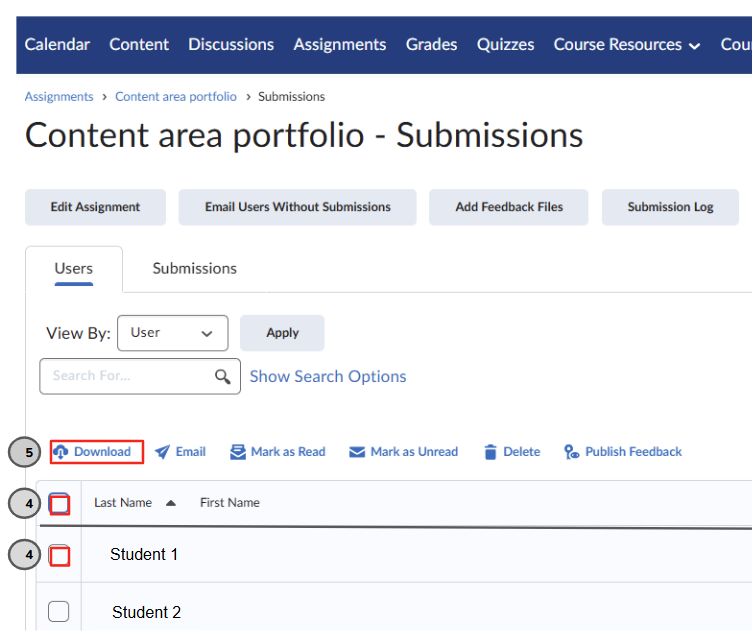Click the Download text label
Image resolution: width=752 pixels, height=634 pixels.
pyautogui.click(x=103, y=452)
